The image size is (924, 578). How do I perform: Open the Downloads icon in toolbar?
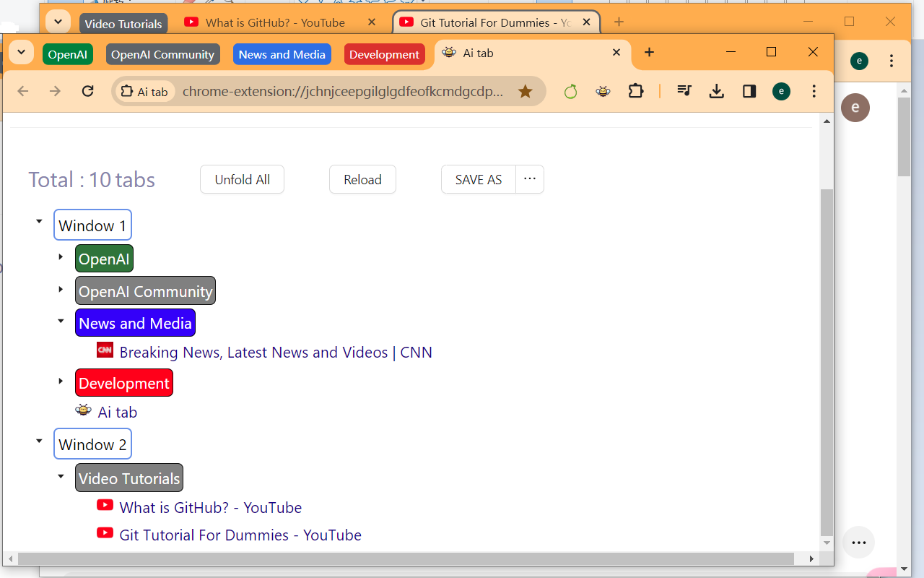click(716, 91)
